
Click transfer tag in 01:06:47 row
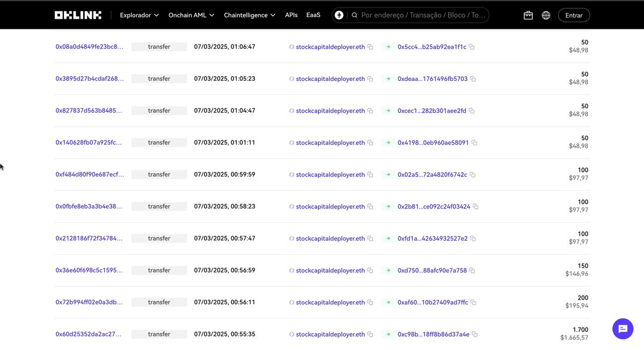tap(159, 47)
